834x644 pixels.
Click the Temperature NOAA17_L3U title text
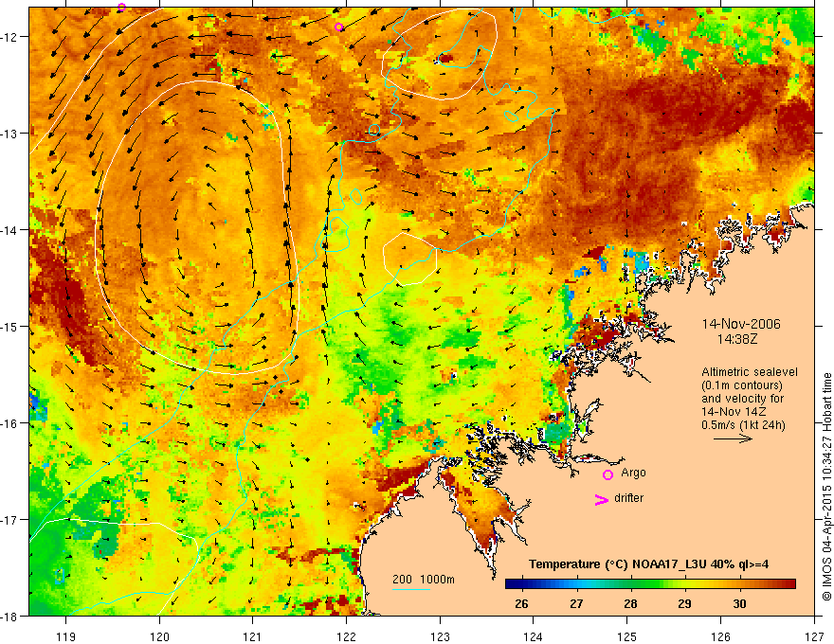coord(648,564)
